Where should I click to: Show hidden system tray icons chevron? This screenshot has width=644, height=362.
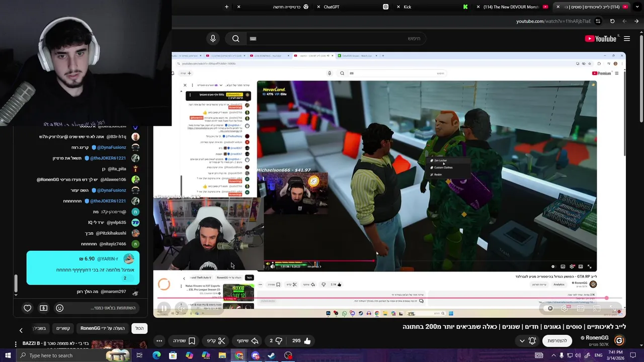(x=553, y=355)
